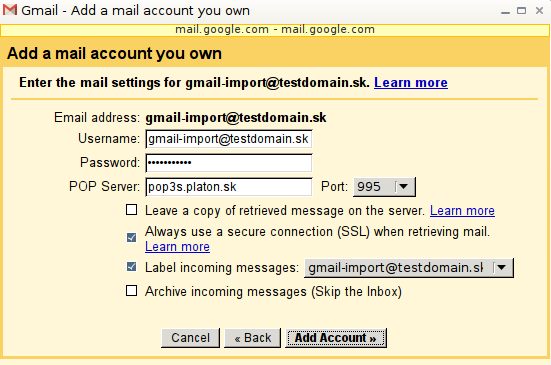Open Learn more link in the header

(411, 83)
